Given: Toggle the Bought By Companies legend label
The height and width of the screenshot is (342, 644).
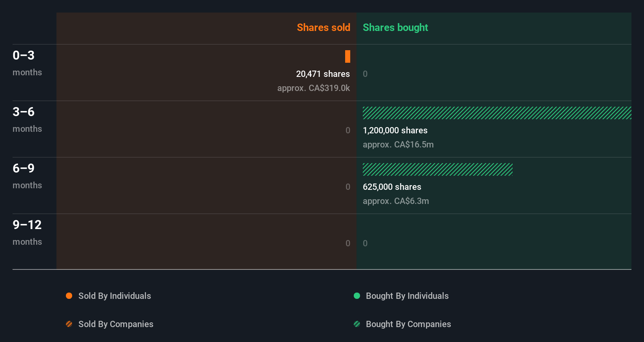Looking at the screenshot, I should 408,324.
